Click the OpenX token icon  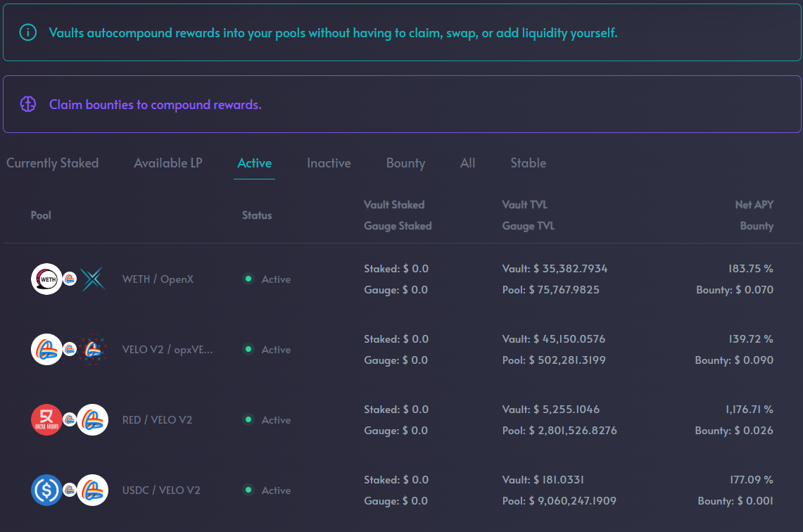(x=92, y=279)
